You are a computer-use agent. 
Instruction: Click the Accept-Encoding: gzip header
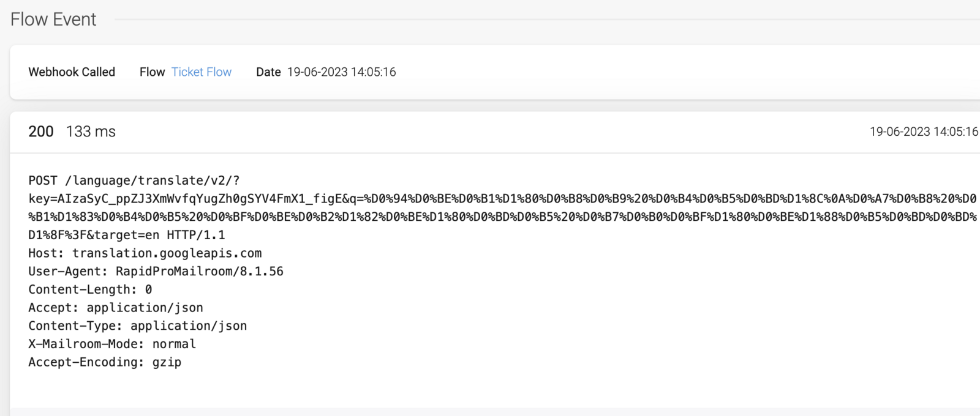(105, 362)
